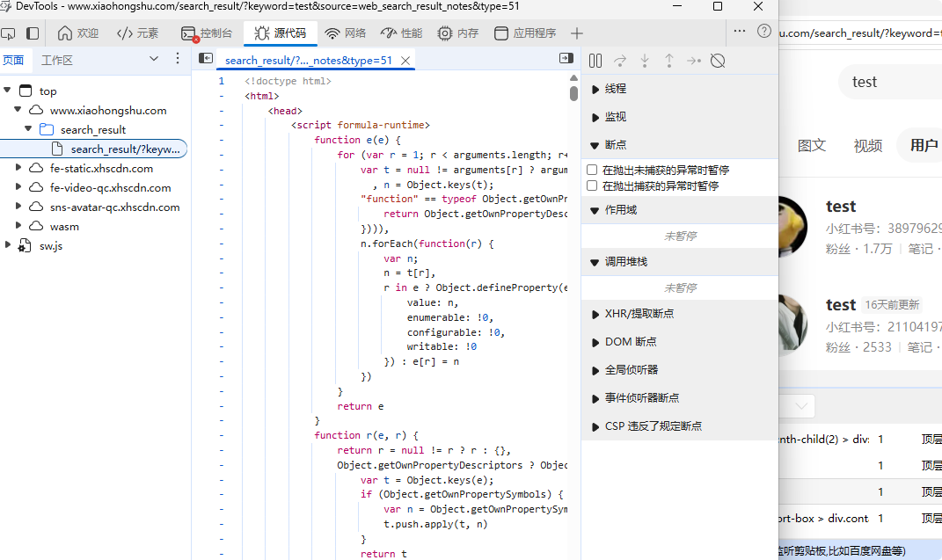Close the search_result source file tab

[405, 61]
